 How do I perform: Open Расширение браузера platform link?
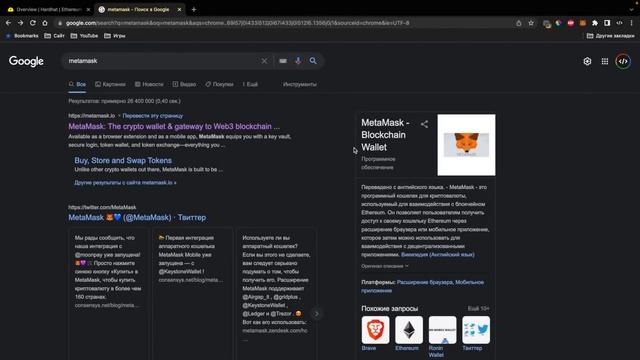tap(424, 282)
